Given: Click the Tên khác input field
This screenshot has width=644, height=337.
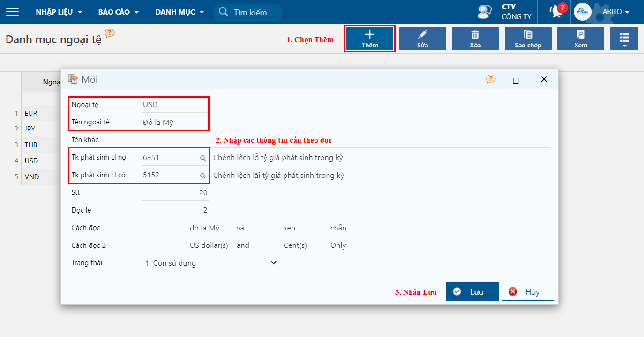Looking at the screenshot, I should tap(174, 140).
